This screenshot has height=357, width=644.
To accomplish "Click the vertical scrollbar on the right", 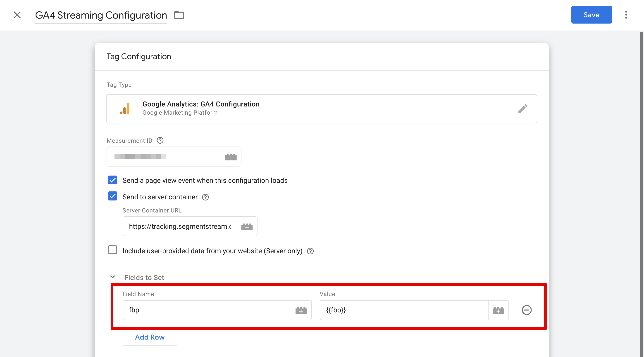I will tap(641, 194).
